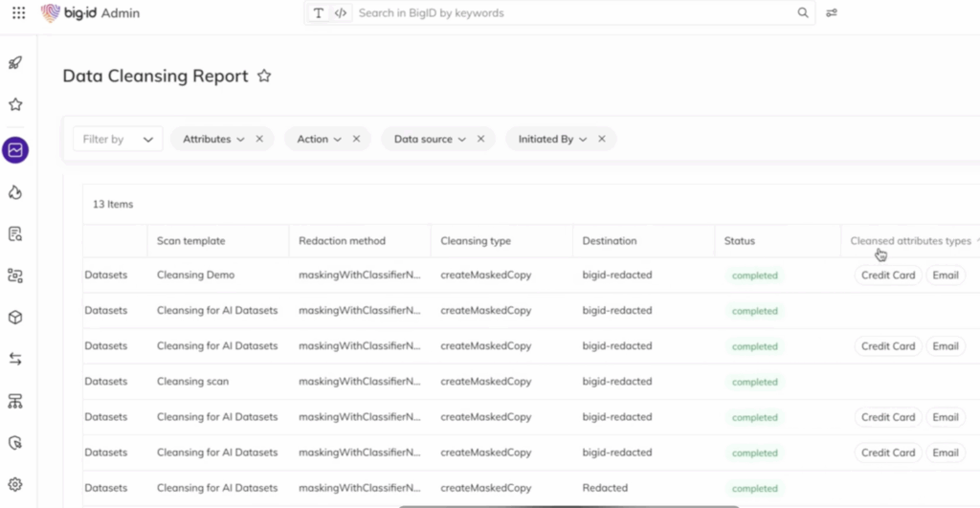The width and height of the screenshot is (980, 508).
Task: Click the Status column header
Action: 740,241
